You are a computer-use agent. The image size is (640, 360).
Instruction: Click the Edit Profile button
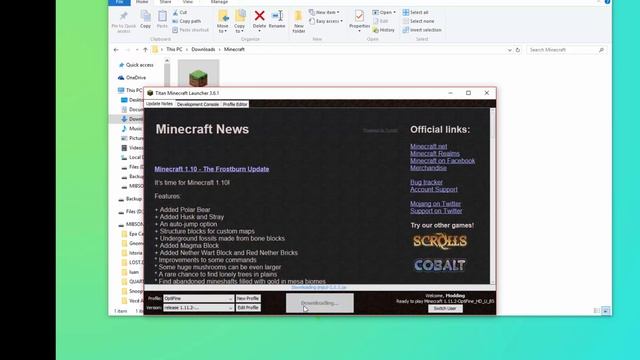(248, 308)
